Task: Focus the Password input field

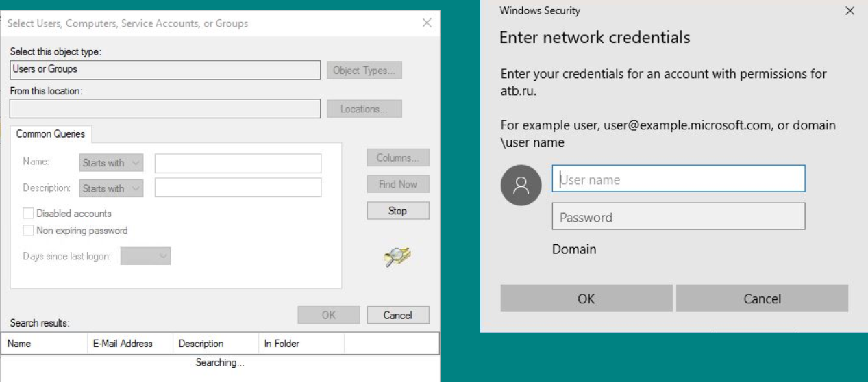Action: point(678,217)
